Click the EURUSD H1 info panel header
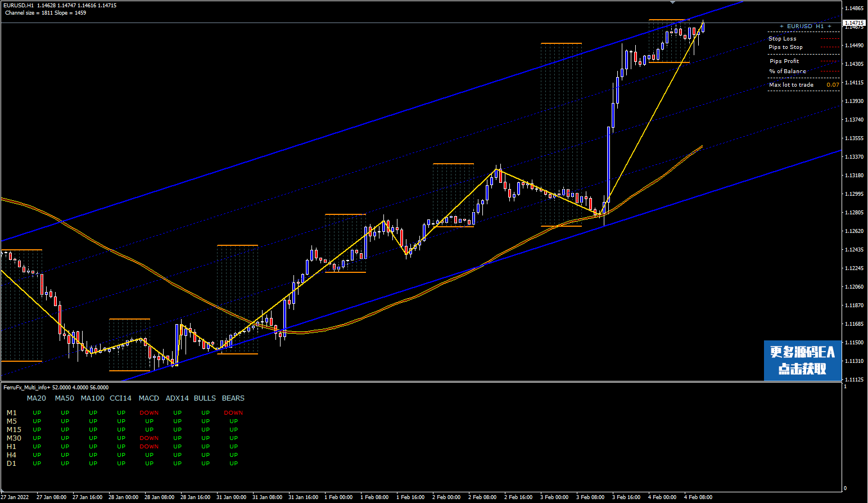The width and height of the screenshot is (868, 503). pos(805,26)
